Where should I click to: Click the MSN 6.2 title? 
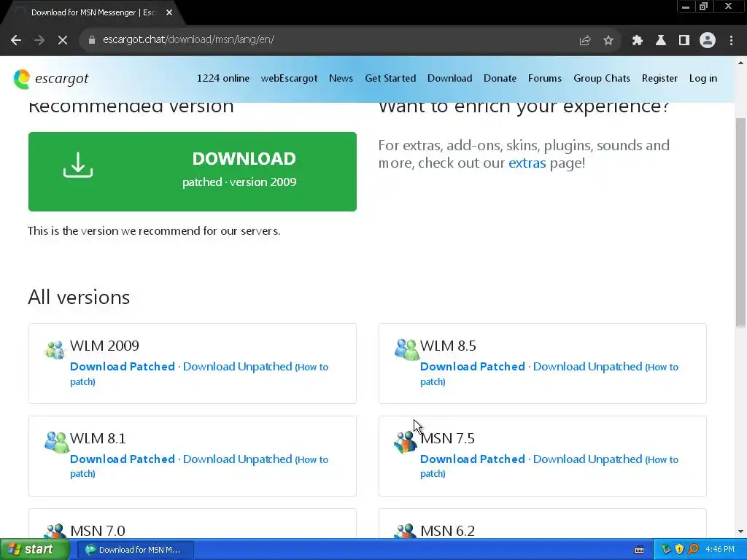click(447, 531)
